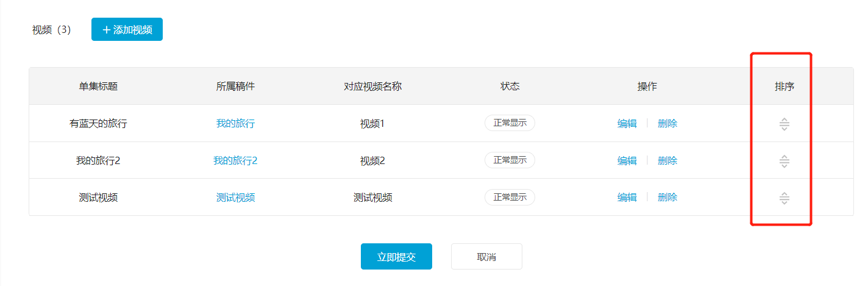Screen dimensions: 868x286
Task: Delete the 测试视频 video entry
Action: click(x=667, y=197)
